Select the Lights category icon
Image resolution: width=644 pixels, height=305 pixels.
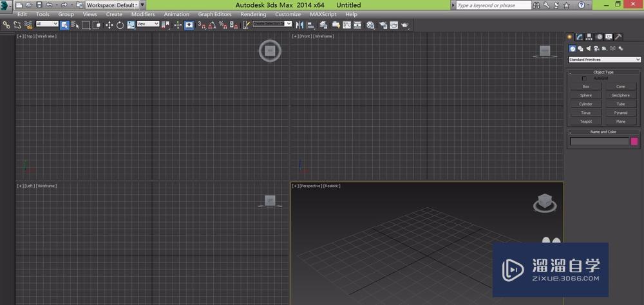[588, 48]
